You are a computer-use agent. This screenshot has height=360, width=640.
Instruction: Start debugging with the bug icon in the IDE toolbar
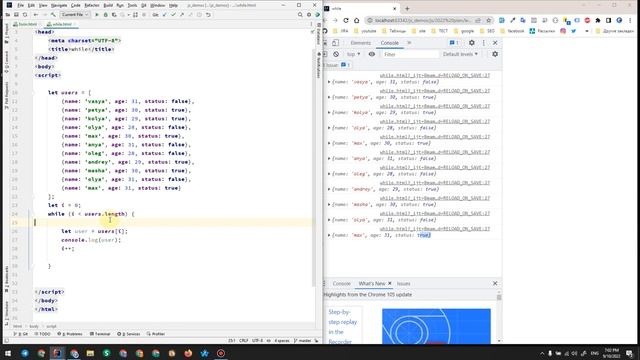pyautogui.click(x=105, y=15)
